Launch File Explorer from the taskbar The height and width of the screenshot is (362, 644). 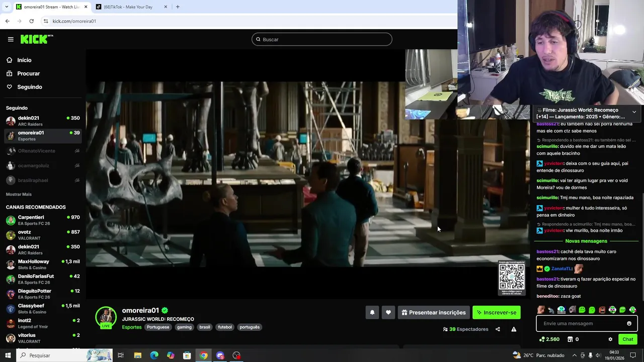(x=137, y=355)
